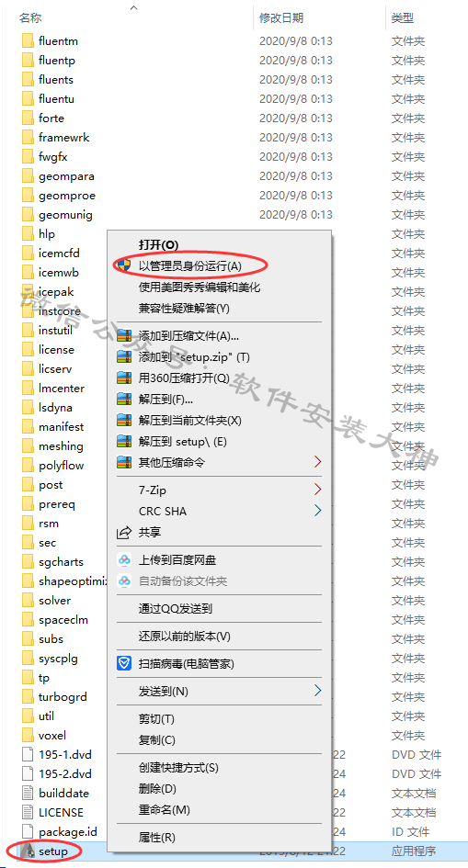Select the shield icon for run as administrator
Viewport: 468px width, 868px height.
124,265
